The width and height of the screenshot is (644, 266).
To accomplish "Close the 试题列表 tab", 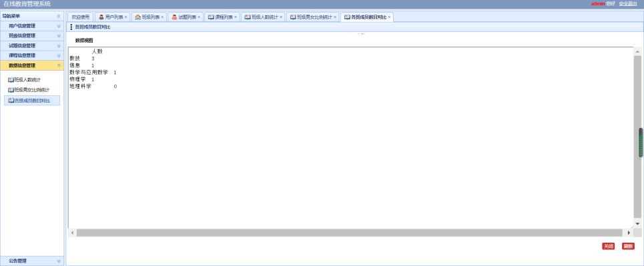I will [199, 17].
